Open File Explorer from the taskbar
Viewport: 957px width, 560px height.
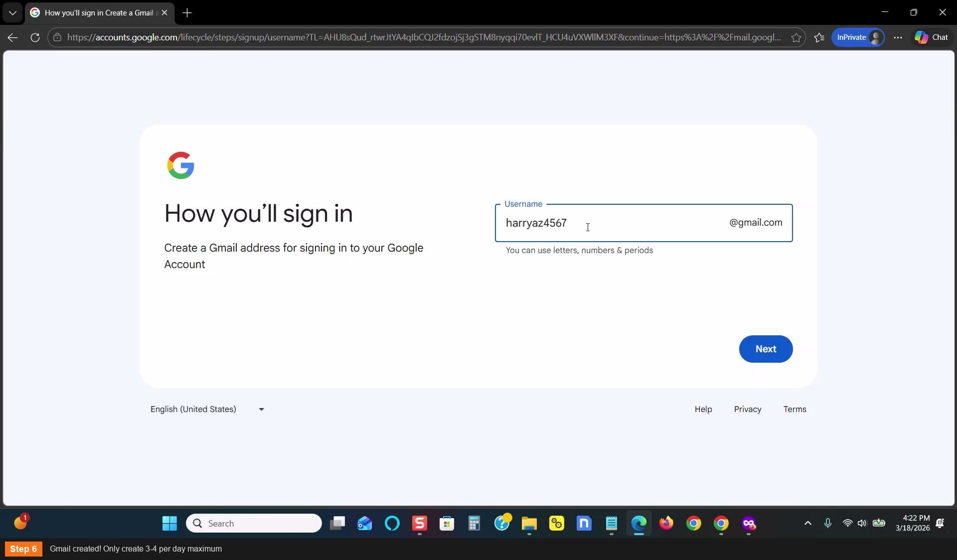pos(529,523)
